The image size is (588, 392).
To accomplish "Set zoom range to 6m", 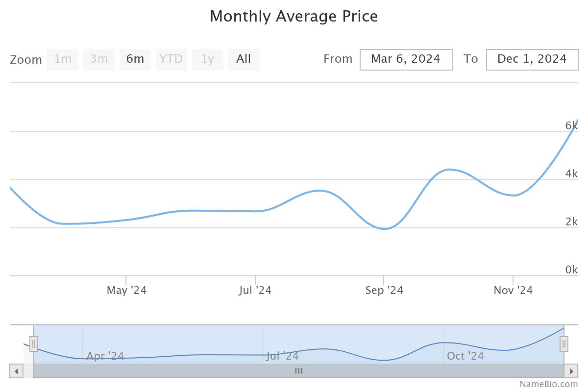I will pyautogui.click(x=135, y=59).
